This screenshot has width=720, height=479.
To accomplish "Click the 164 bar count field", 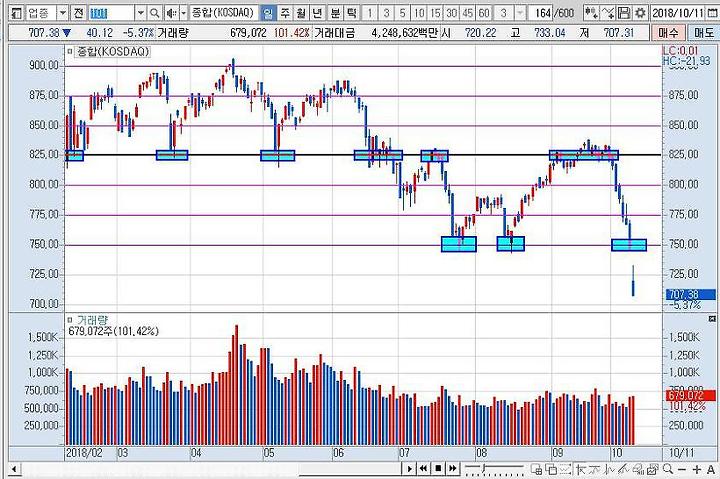I will (541, 13).
